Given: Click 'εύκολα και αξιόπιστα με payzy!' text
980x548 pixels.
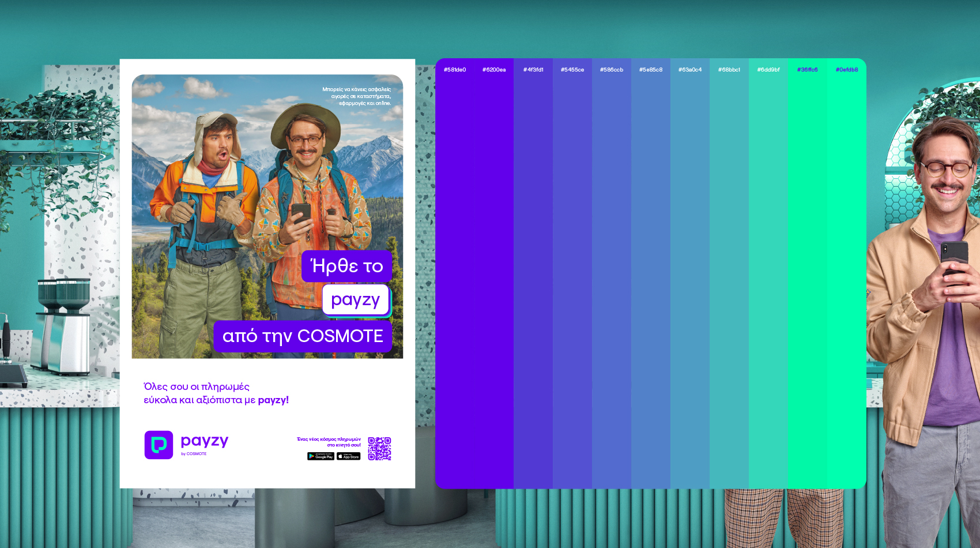Looking at the screenshot, I should click(x=216, y=400).
